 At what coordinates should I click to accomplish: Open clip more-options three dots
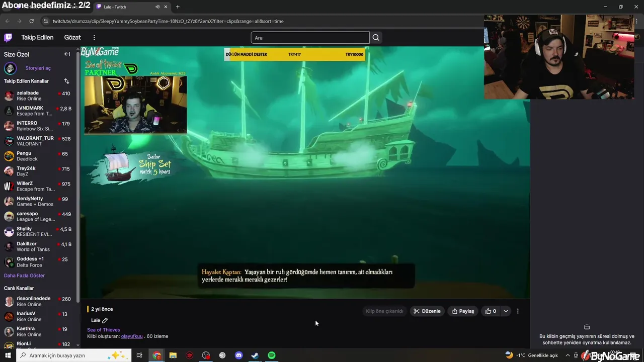pos(518,311)
